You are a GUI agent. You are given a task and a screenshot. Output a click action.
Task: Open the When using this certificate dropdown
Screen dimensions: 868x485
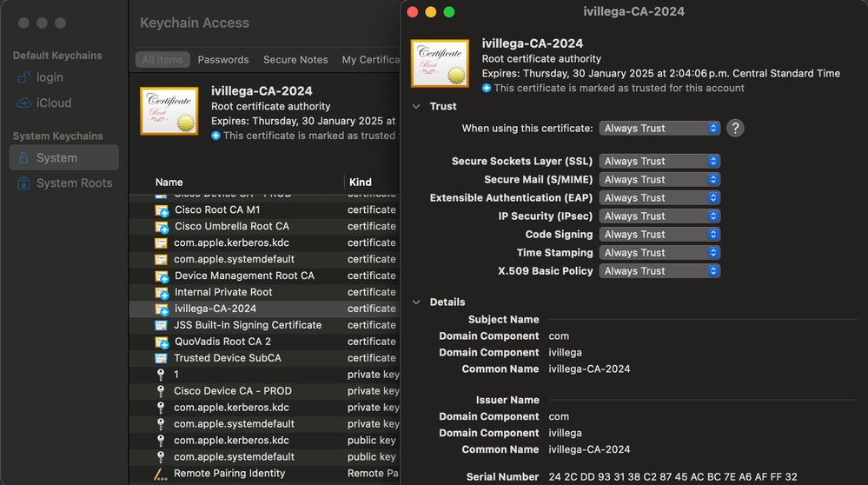659,129
